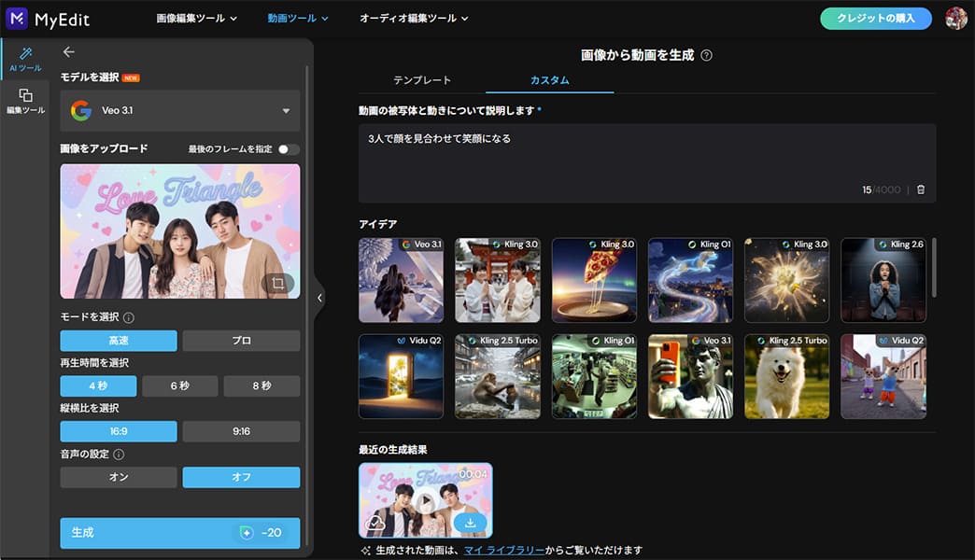Click the info icon beside 音声の設定
The width and height of the screenshot is (975, 560).
coord(120,455)
